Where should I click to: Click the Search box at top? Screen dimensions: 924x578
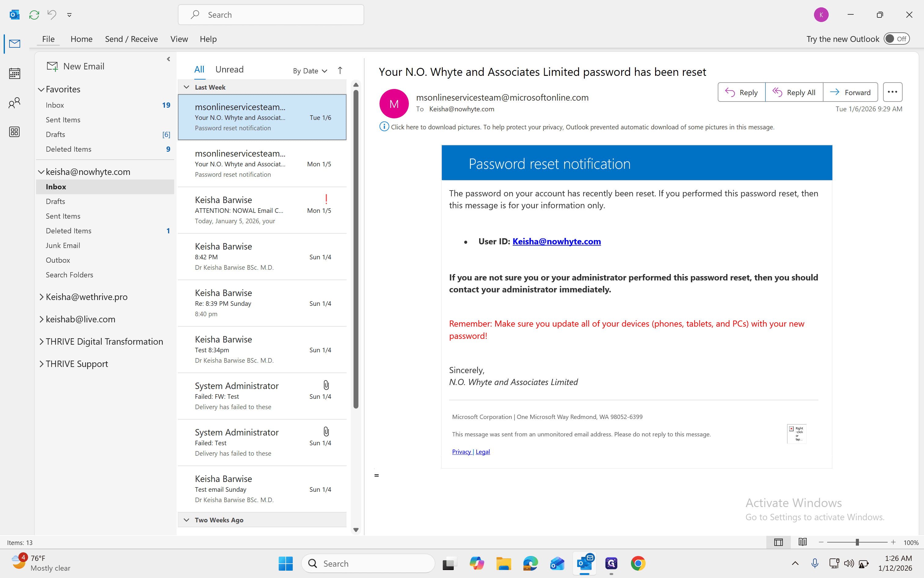click(271, 15)
